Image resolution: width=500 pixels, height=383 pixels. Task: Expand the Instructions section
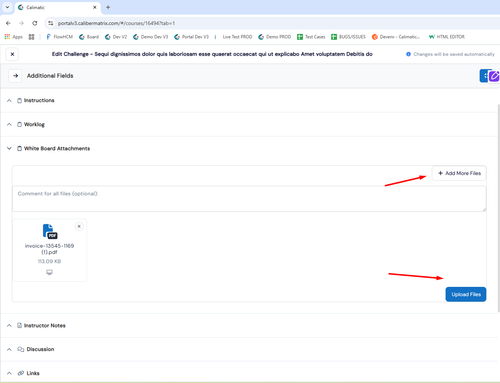click(x=9, y=100)
